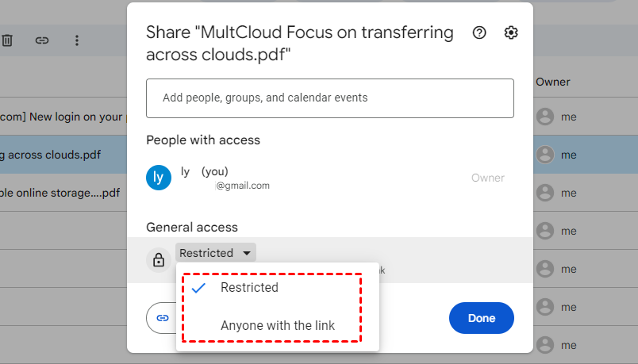Click the lock icon beside General access

(159, 259)
